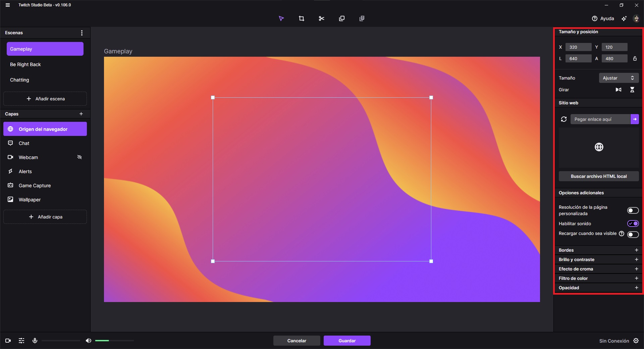The height and width of the screenshot is (349, 644).
Task: Open the Tamaño Ajustar dropdown
Action: (619, 78)
